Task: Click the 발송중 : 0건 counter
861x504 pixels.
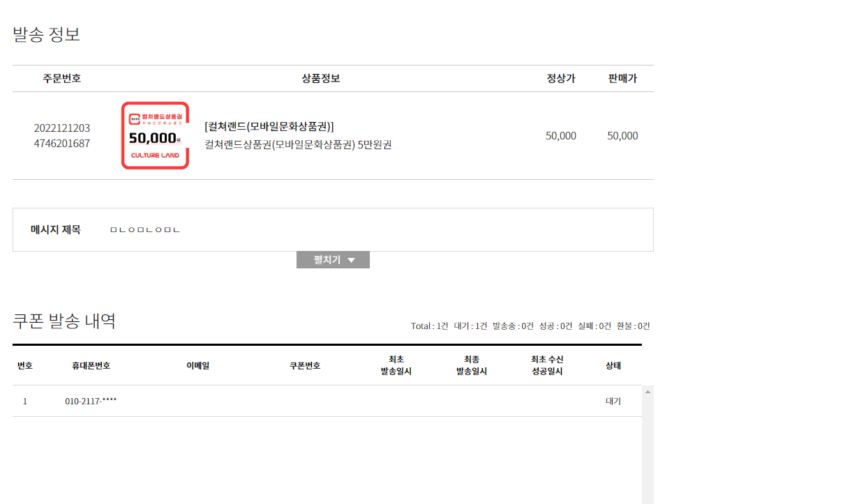Action: pyautogui.click(x=514, y=326)
